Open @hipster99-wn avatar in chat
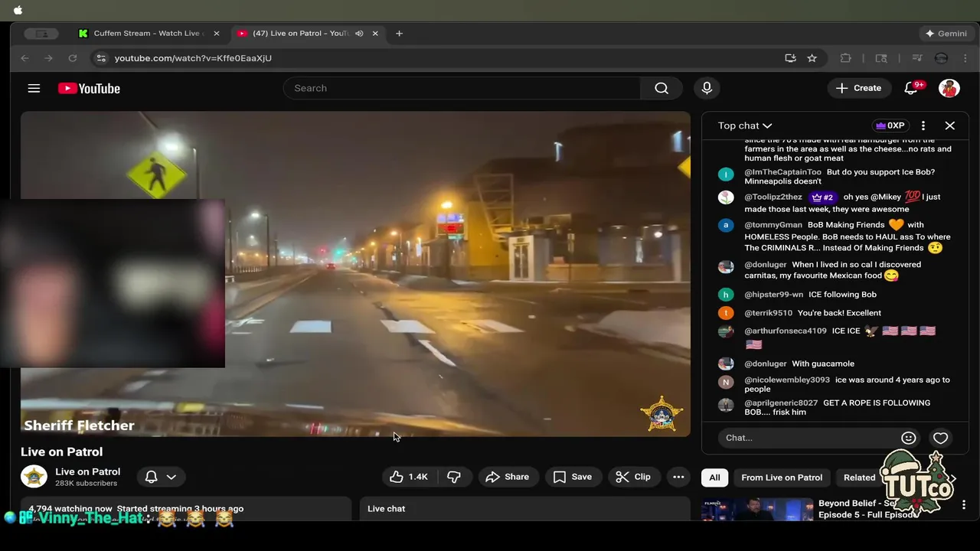980x551 pixels. (x=726, y=295)
